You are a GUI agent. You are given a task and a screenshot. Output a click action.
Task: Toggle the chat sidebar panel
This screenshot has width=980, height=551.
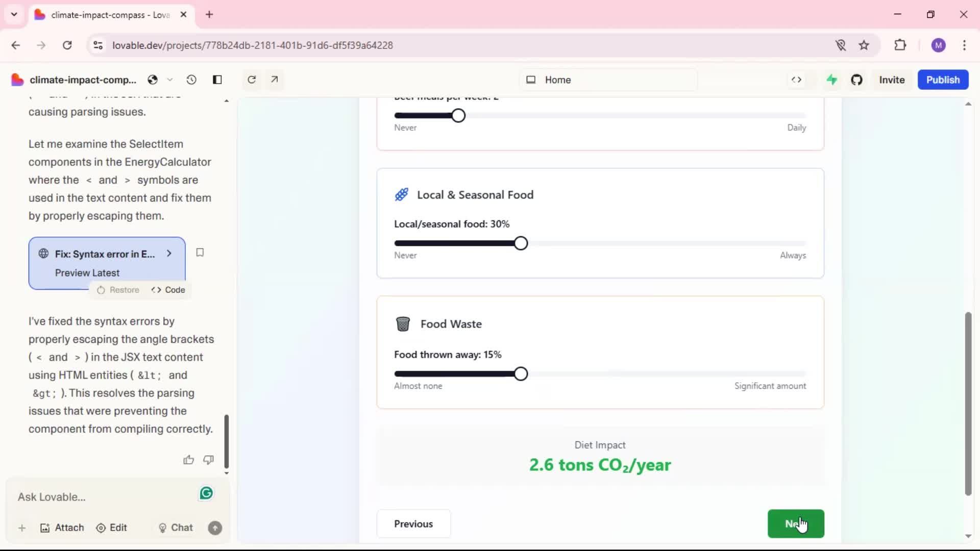click(x=217, y=80)
